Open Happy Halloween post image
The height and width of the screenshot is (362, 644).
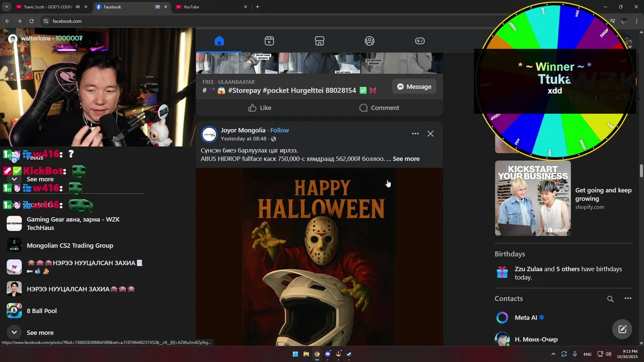(319, 256)
